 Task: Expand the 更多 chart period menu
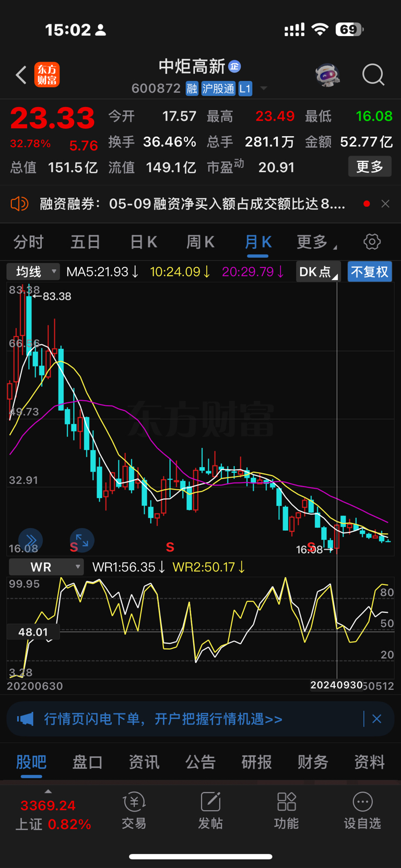click(x=316, y=242)
